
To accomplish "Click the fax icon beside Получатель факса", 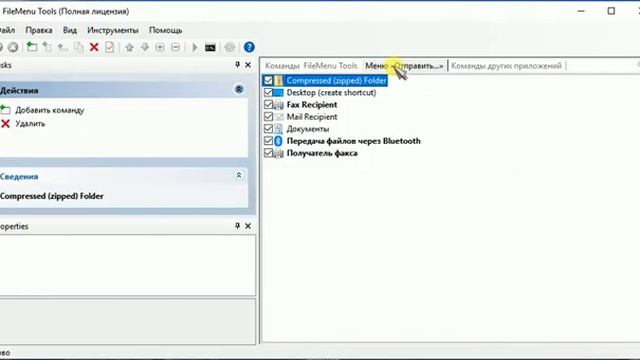I will pos(278,153).
